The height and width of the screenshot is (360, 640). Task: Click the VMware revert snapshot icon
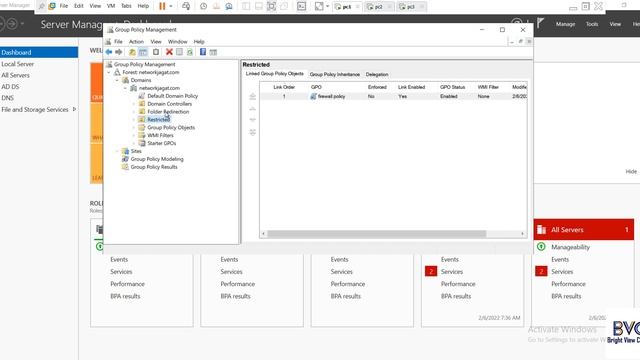(216, 6)
